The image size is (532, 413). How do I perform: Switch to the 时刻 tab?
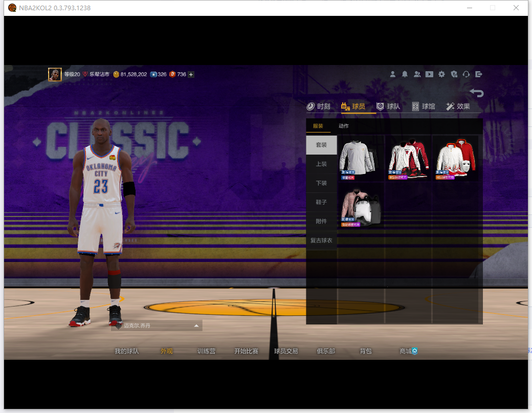coord(319,106)
